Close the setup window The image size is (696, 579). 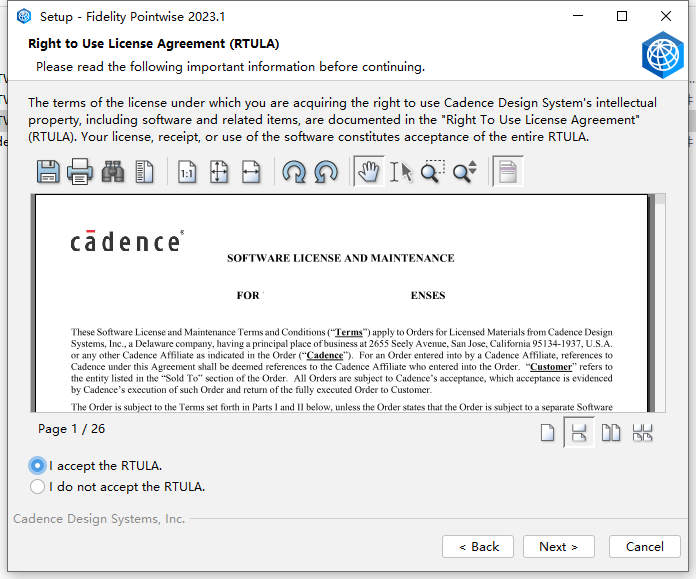tap(665, 16)
